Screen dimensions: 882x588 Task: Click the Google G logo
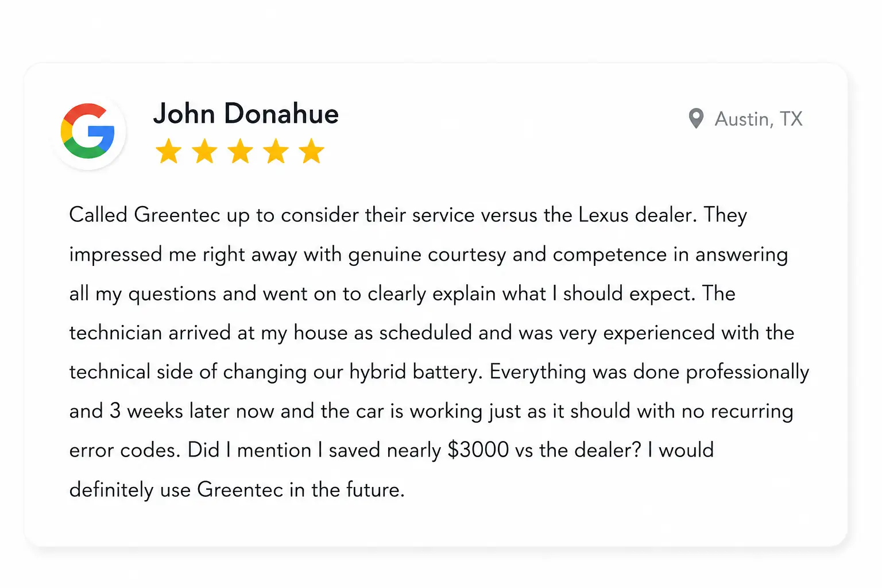pos(88,131)
